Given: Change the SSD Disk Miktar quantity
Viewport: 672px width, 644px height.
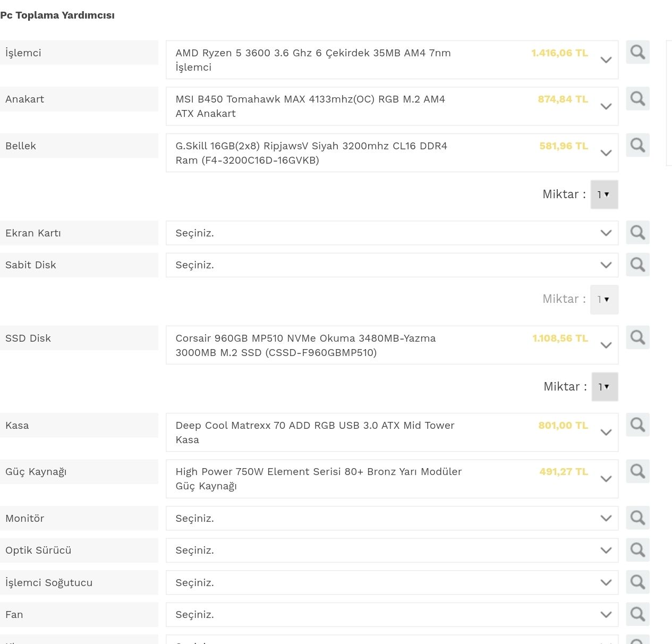Looking at the screenshot, I should [x=604, y=387].
